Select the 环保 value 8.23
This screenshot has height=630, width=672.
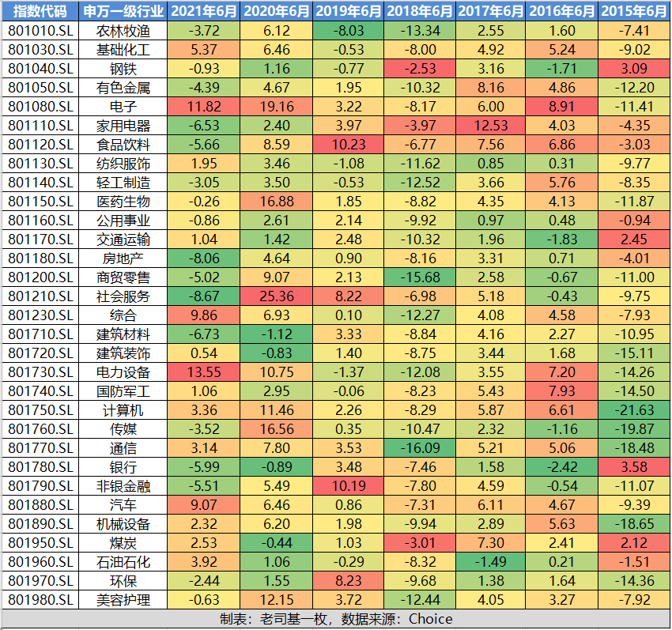(349, 581)
